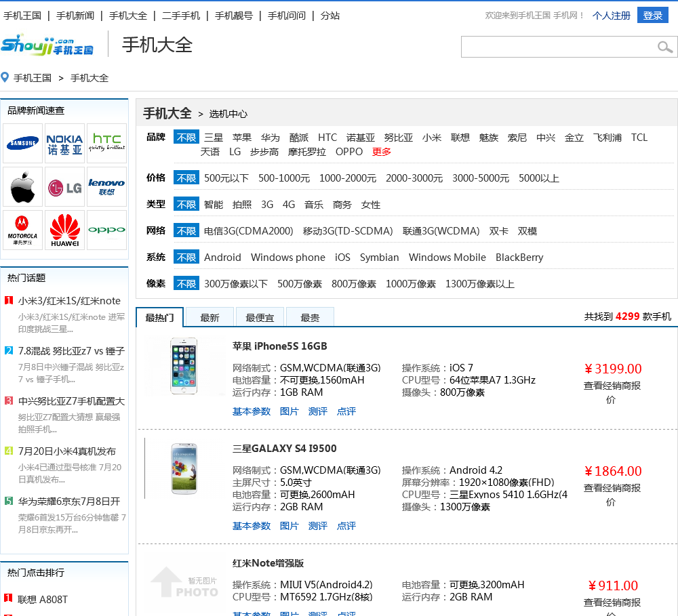678x616 pixels.
Task: Select 不限 in the 网络 filter row
Action: click(186, 231)
